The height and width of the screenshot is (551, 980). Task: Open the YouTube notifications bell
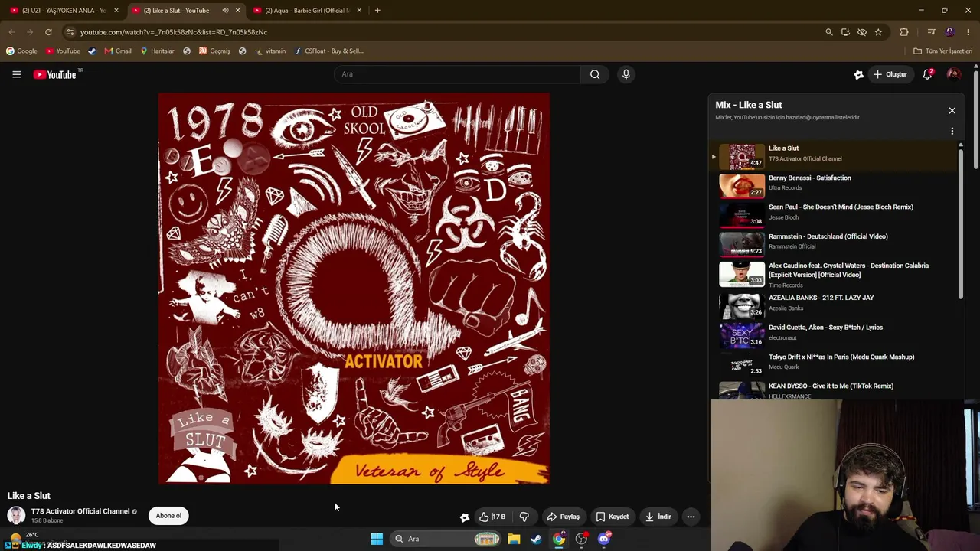(x=927, y=74)
